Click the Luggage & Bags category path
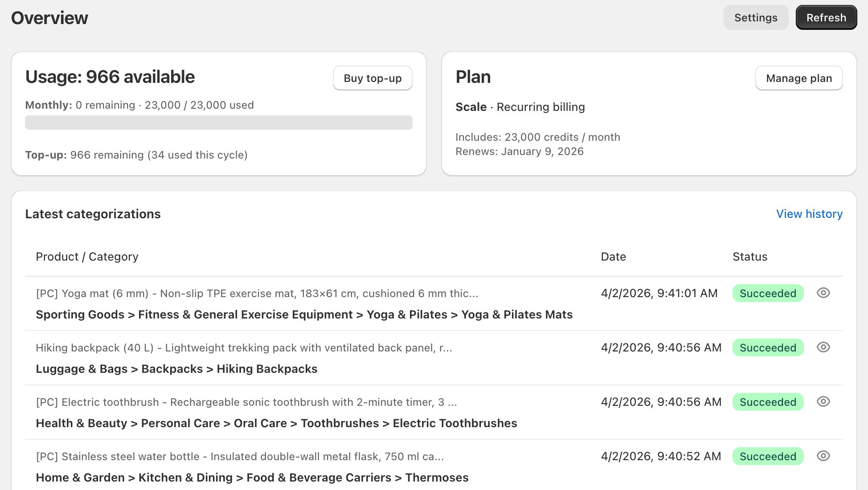The height and width of the screenshot is (490, 868). (176, 369)
